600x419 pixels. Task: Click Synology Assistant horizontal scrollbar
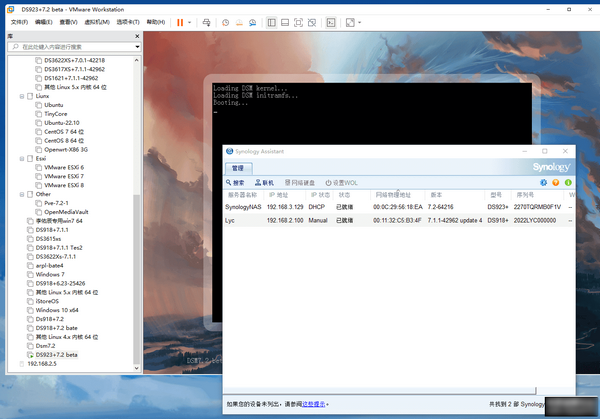pyautogui.click(x=380, y=391)
